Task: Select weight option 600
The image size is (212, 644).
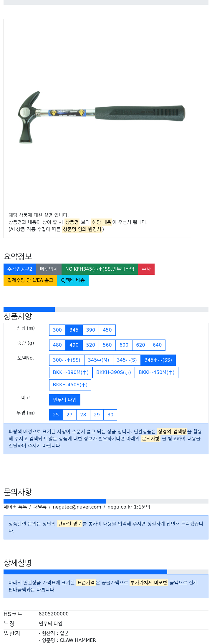Action: [x=124, y=345]
